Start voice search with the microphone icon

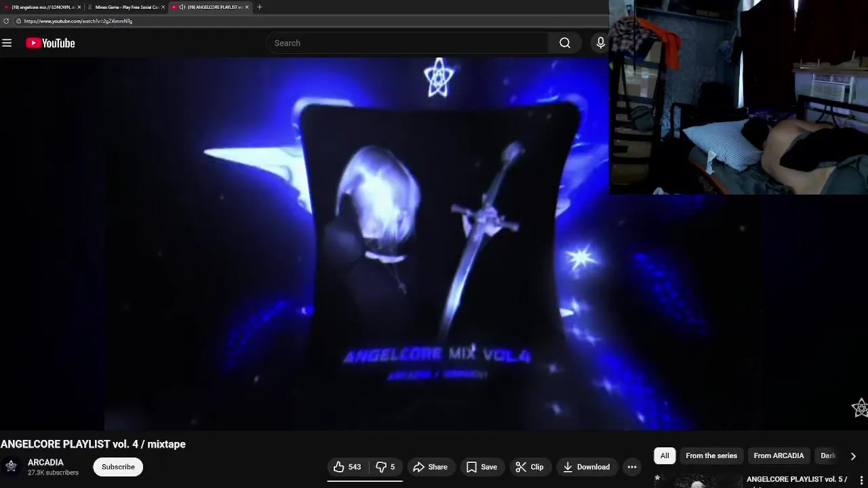600,43
